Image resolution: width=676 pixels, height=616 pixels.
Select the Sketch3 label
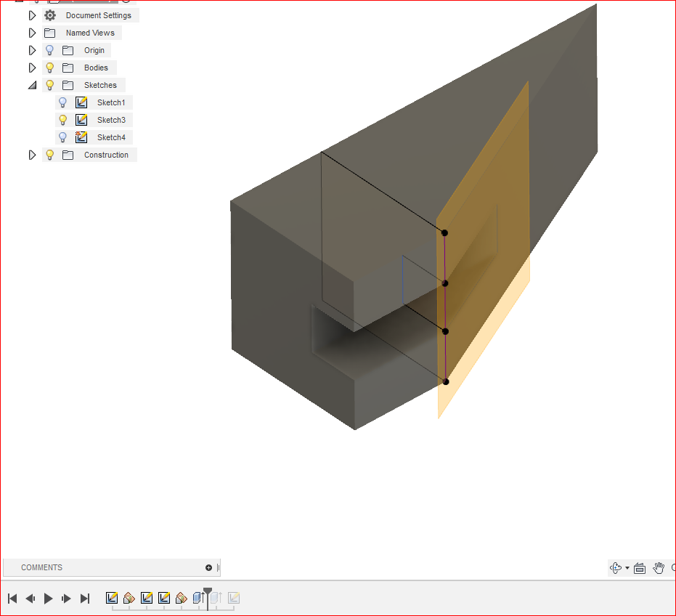[111, 120]
